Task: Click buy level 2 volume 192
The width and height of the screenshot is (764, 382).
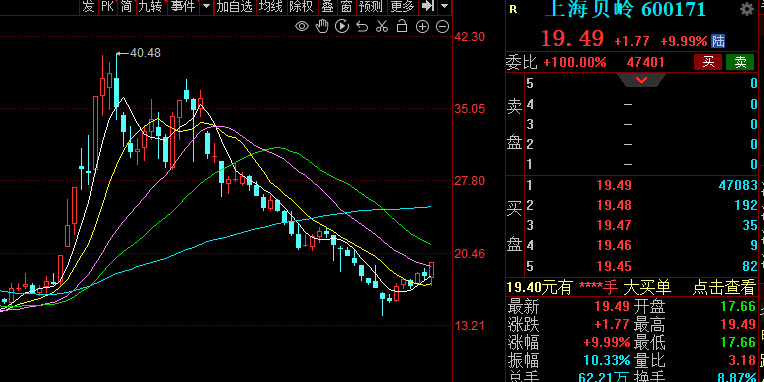Action: (x=746, y=205)
